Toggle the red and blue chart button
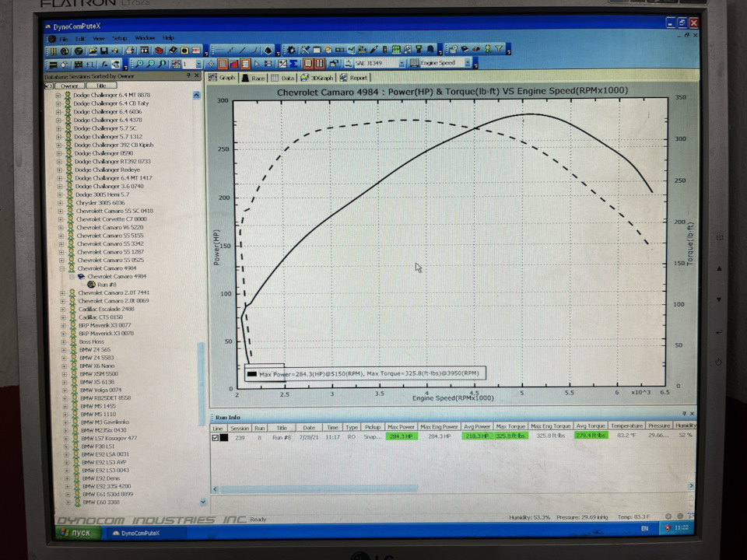 (x=234, y=64)
